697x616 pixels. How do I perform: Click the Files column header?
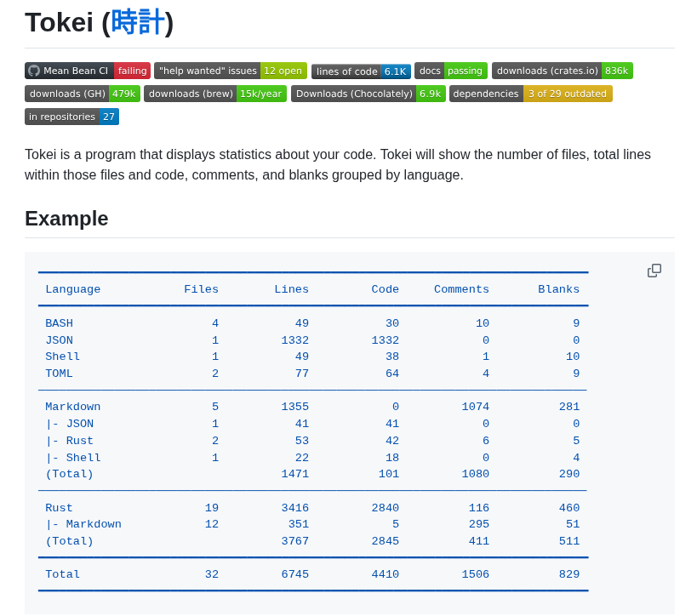pyautogui.click(x=202, y=289)
